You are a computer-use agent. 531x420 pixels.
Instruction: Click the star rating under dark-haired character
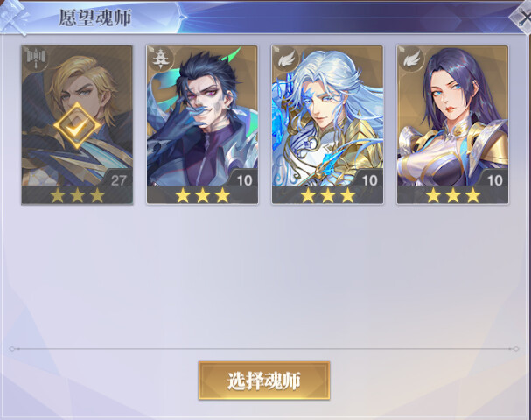coord(202,195)
